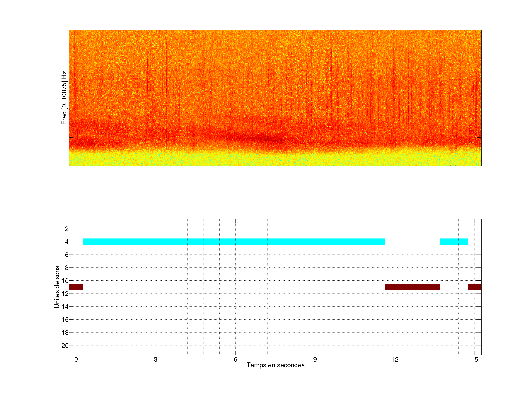Click y-axis tick label 2
The image size is (532, 399).
click(x=67, y=229)
